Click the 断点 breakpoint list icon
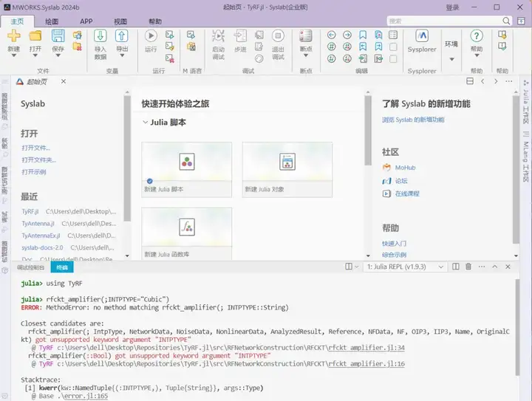This screenshot has width=532, height=401. click(x=305, y=35)
